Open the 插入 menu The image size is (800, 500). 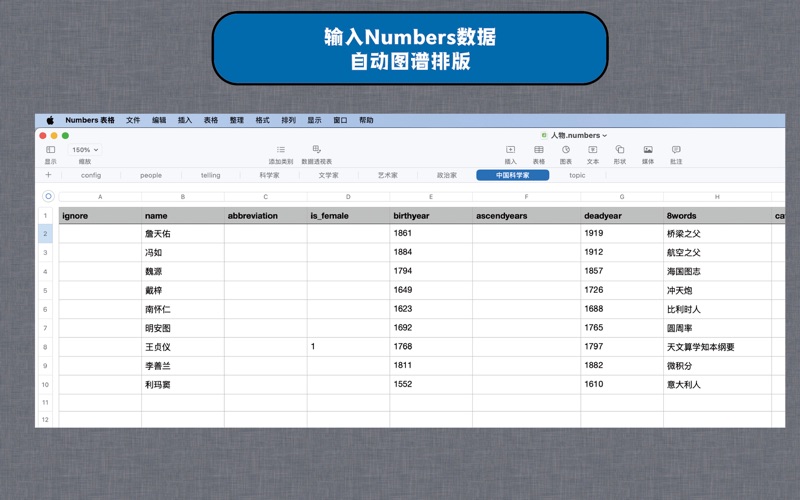pos(185,120)
